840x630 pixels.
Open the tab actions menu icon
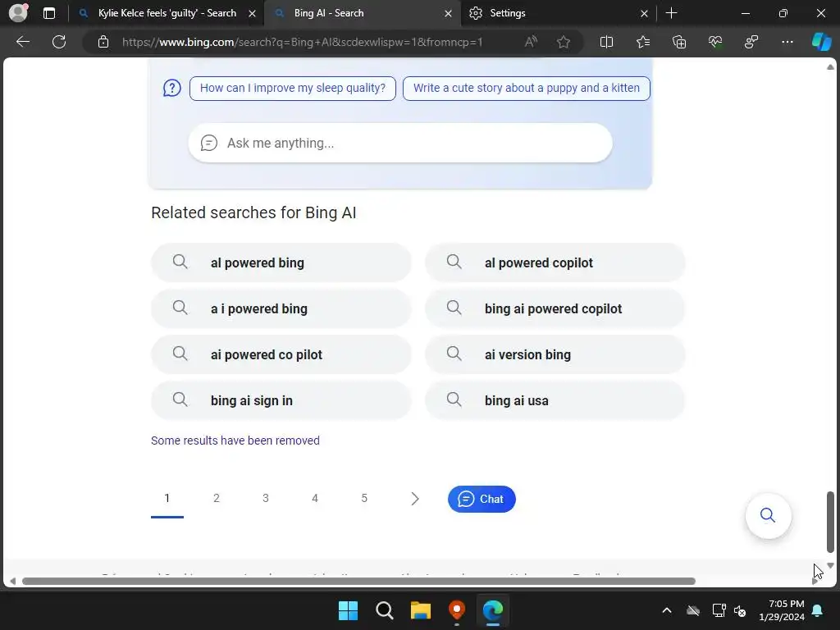point(48,13)
